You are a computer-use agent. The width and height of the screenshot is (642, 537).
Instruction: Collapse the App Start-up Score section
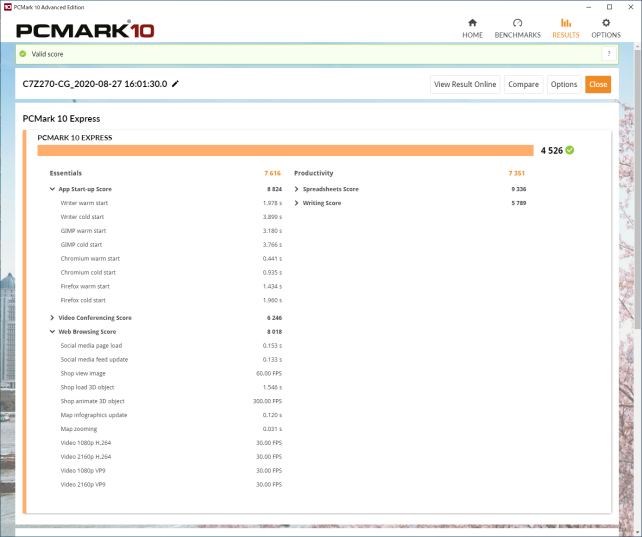coord(52,189)
